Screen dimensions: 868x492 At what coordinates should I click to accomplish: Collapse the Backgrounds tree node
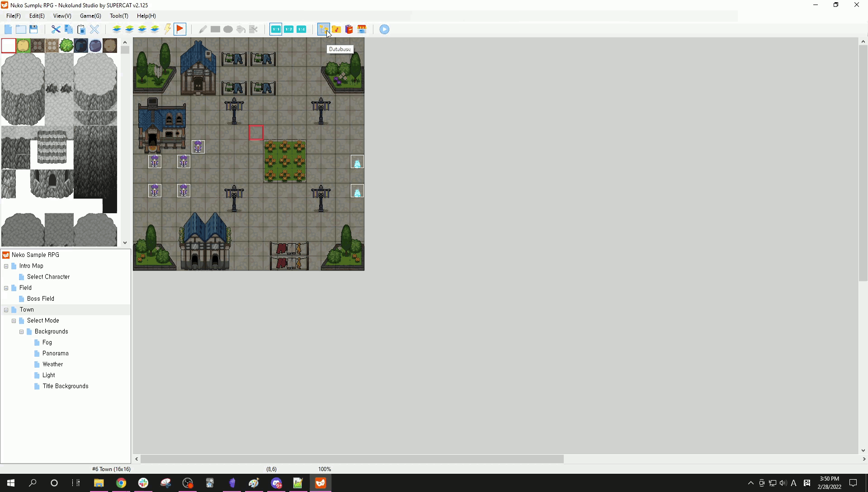point(22,332)
